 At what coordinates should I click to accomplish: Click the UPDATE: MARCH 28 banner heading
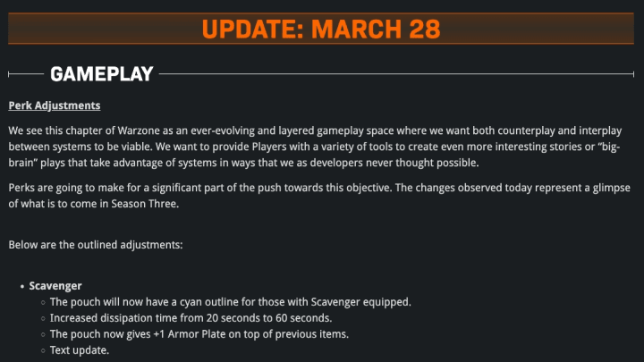click(321, 29)
